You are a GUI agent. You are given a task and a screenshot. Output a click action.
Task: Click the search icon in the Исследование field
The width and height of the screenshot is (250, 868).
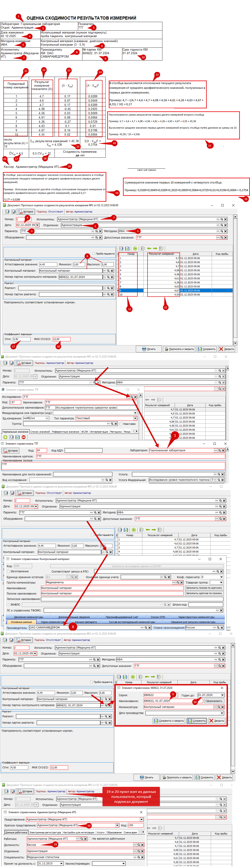(132, 397)
